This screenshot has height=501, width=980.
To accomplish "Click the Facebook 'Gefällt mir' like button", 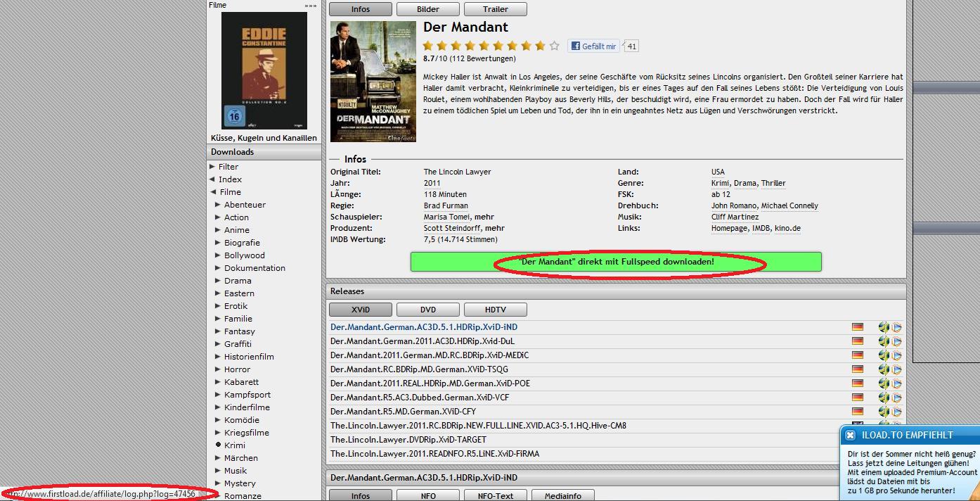I will click(594, 46).
